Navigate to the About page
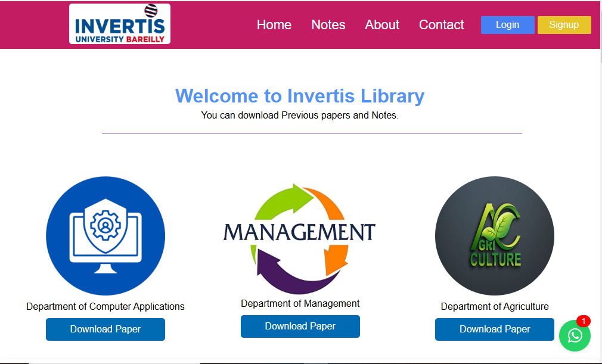The height and width of the screenshot is (364, 602). pyautogui.click(x=382, y=25)
